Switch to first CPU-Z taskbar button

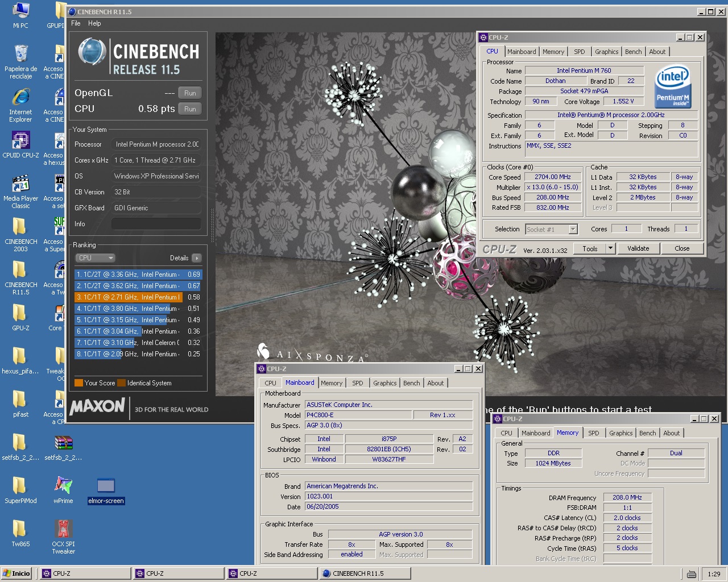85,573
